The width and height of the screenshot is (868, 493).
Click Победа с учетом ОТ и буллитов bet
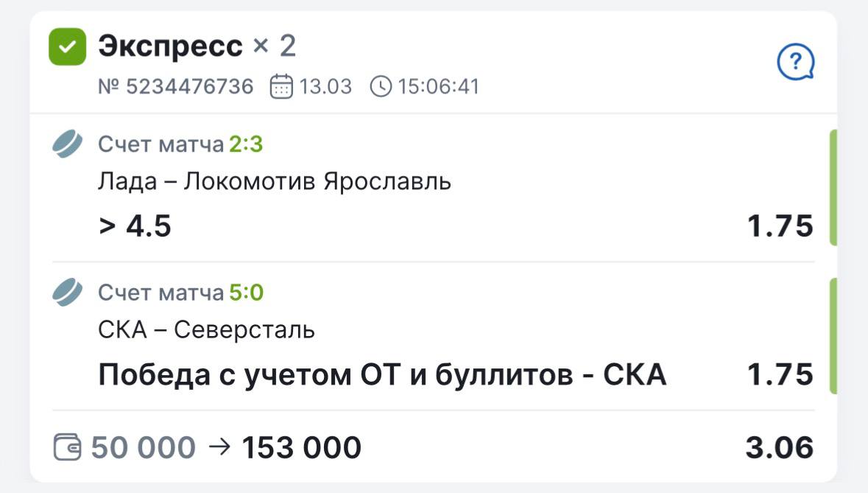[382, 375]
